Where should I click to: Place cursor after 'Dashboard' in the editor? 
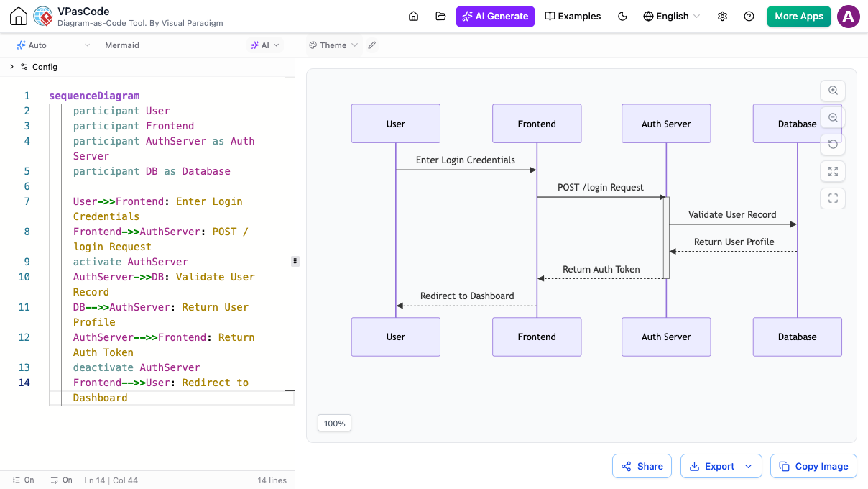129,398
